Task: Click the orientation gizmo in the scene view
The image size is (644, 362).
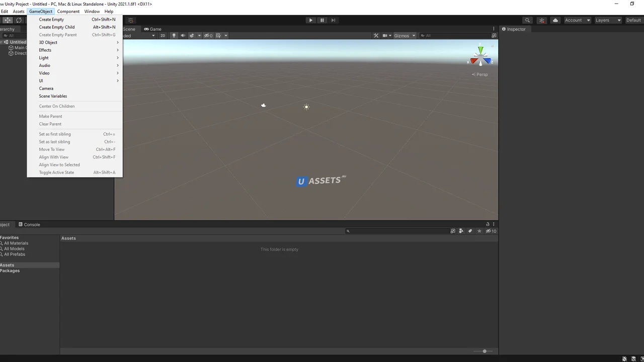Action: (480, 56)
